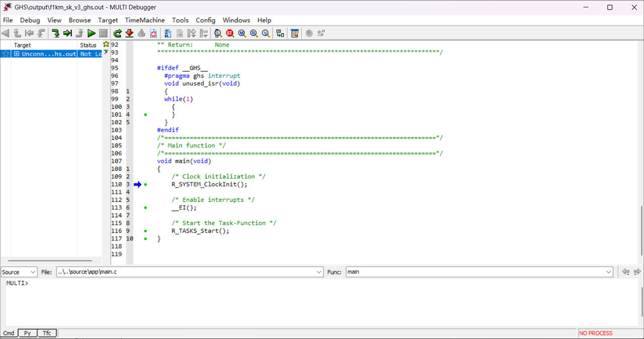
Task: Click the Target column header
Action: (x=44, y=45)
